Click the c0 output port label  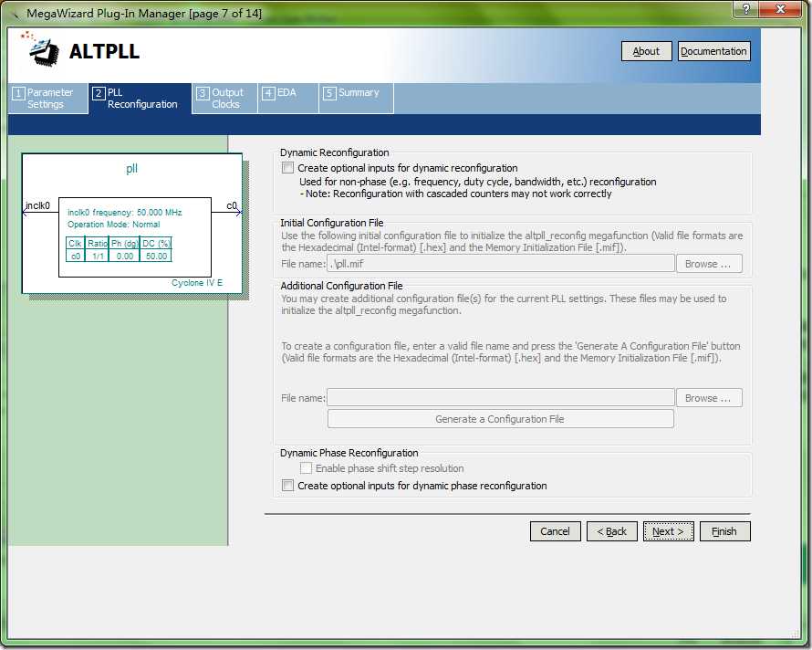point(232,205)
